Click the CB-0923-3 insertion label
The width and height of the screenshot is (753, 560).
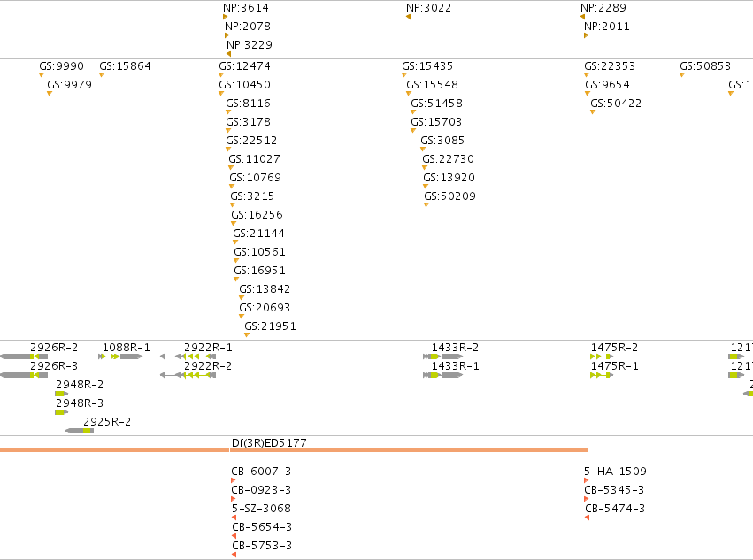261,490
